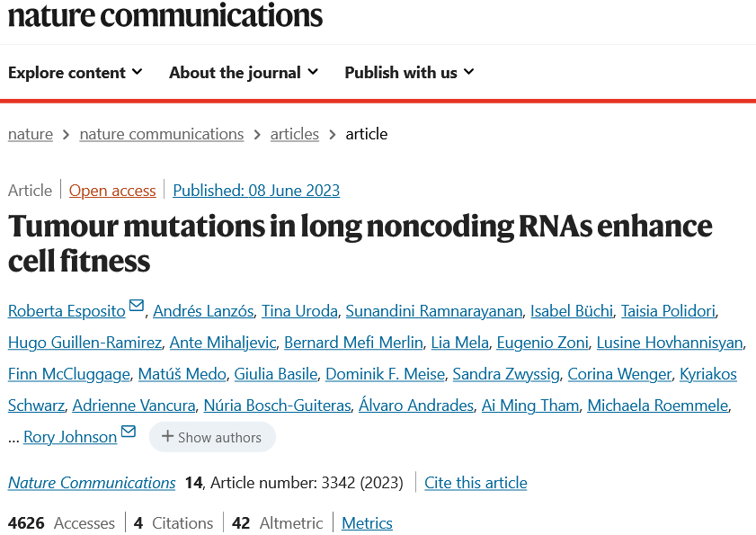This screenshot has width=756, height=535.
Task: Open the italic Nature Communications journal link
Action: (x=92, y=483)
